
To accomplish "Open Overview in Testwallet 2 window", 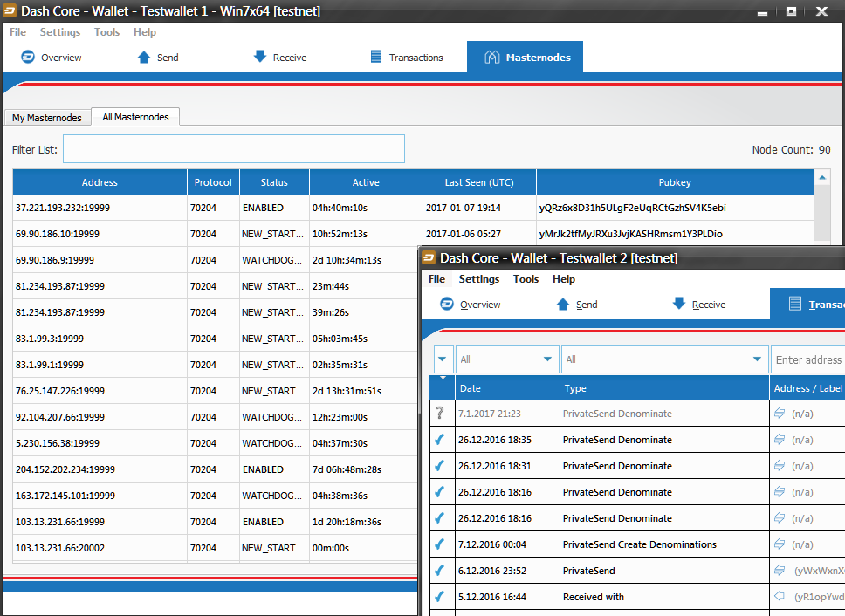I will click(x=470, y=305).
